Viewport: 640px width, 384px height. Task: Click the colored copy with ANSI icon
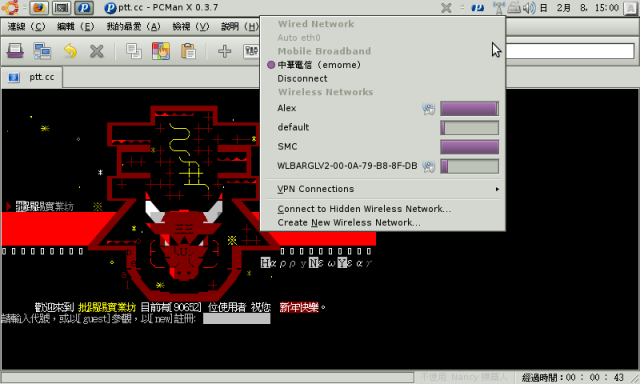tap(161, 51)
